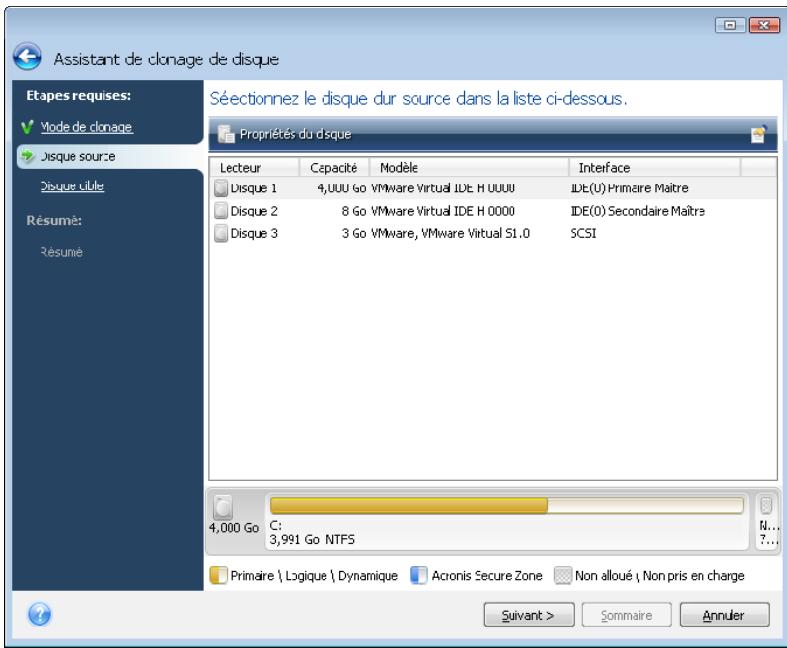This screenshot has height=648, width=787.
Task: Click the 3 Go capacity cell
Action: click(x=354, y=233)
